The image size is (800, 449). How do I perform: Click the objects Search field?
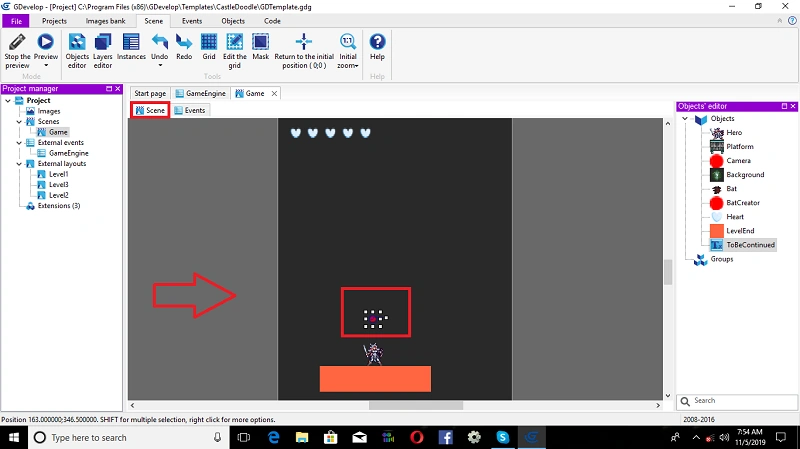(738, 401)
